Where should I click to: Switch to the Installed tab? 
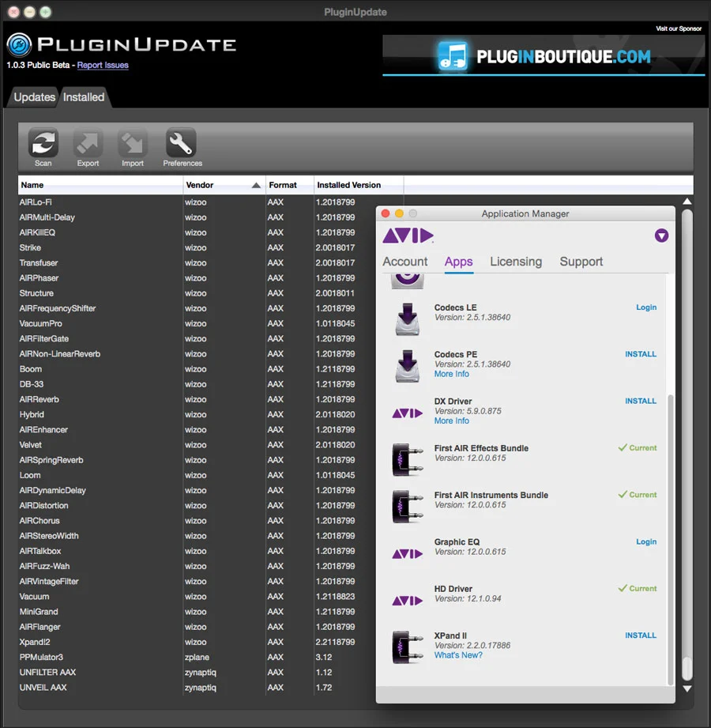coord(84,97)
